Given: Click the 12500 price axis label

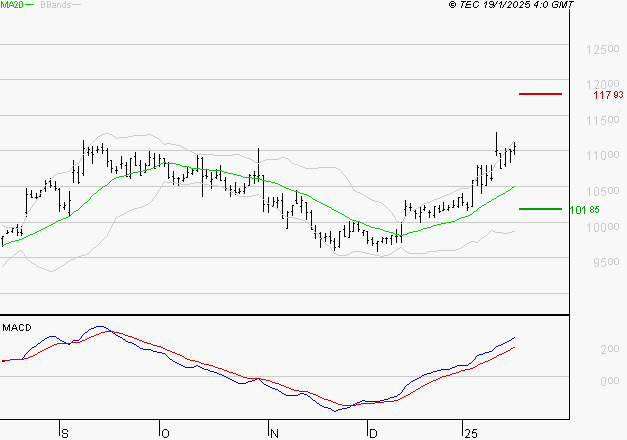Looking at the screenshot, I should [x=603, y=50].
